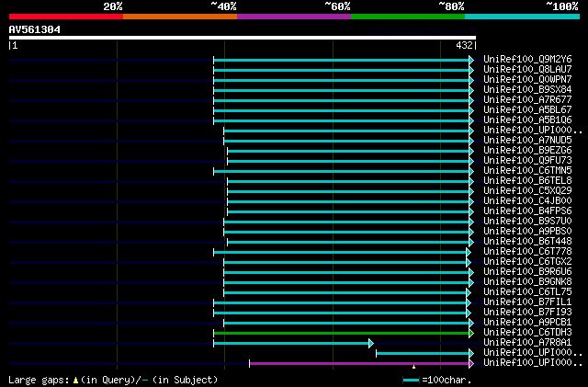The width and height of the screenshot is (588, 387).
Task: Select the UniRef100_C6T778 label
Action: (527, 252)
